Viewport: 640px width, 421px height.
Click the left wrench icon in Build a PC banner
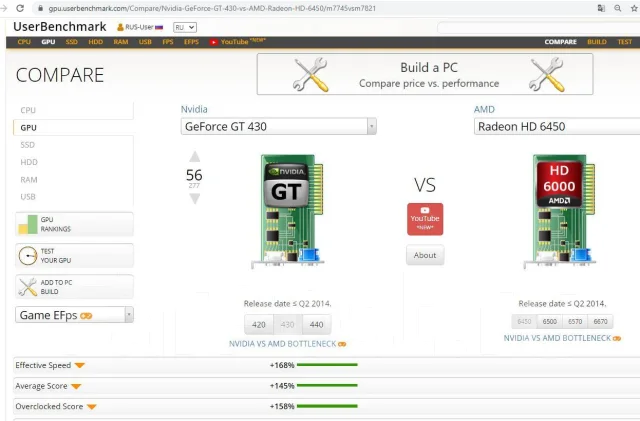[x=311, y=74]
